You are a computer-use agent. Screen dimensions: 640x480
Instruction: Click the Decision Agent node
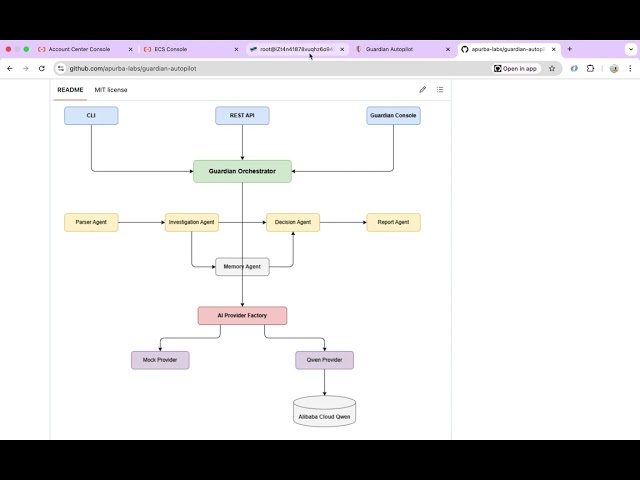point(293,222)
